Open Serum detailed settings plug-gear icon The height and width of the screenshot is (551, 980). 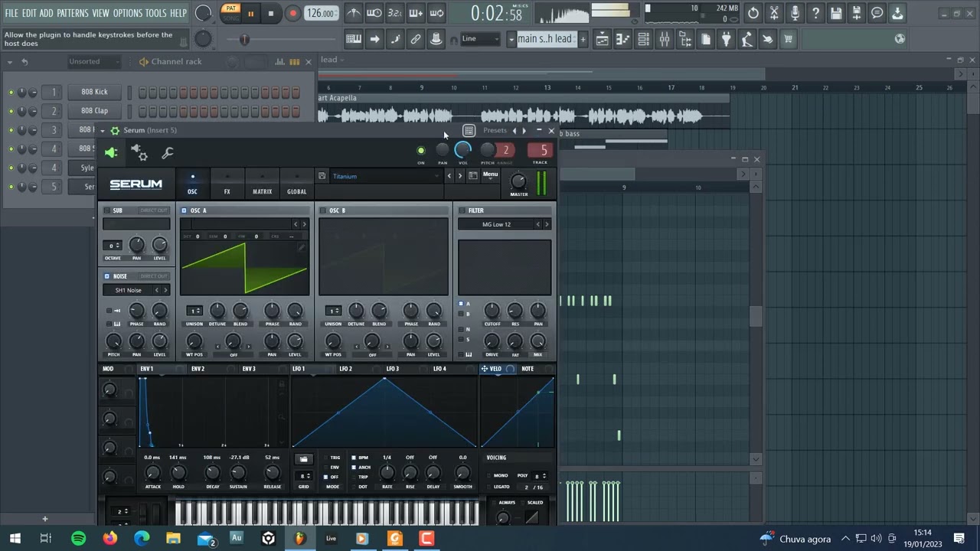139,153
